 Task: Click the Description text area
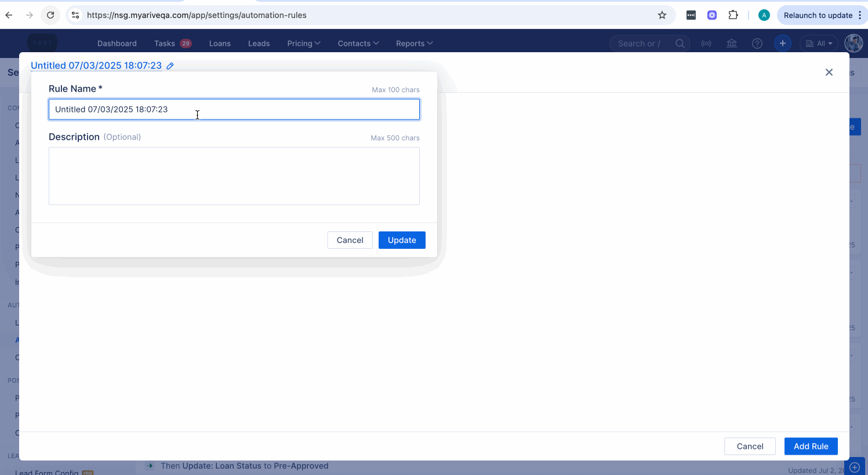pos(234,176)
